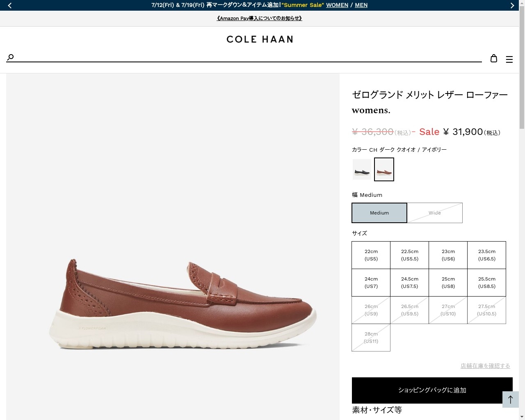Screen dimensions: 525x420
Task: Select the brown shoe color swatch
Action: 384,169
